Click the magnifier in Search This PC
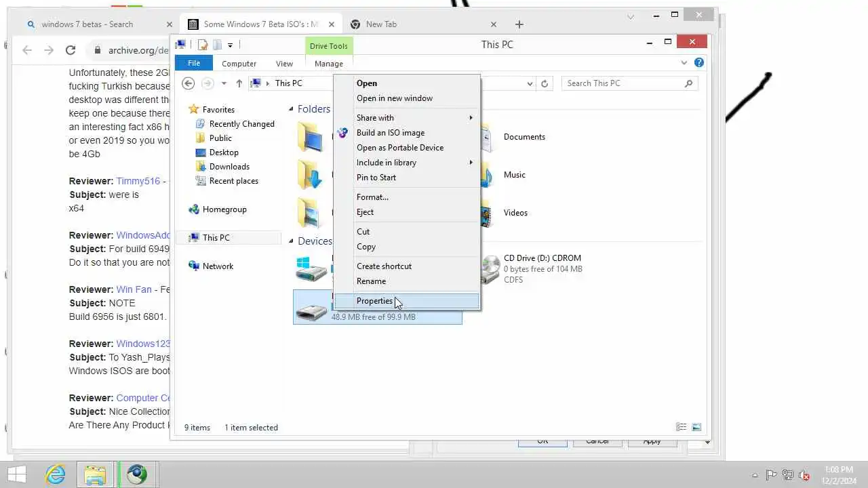This screenshot has width=868, height=488. coord(688,83)
